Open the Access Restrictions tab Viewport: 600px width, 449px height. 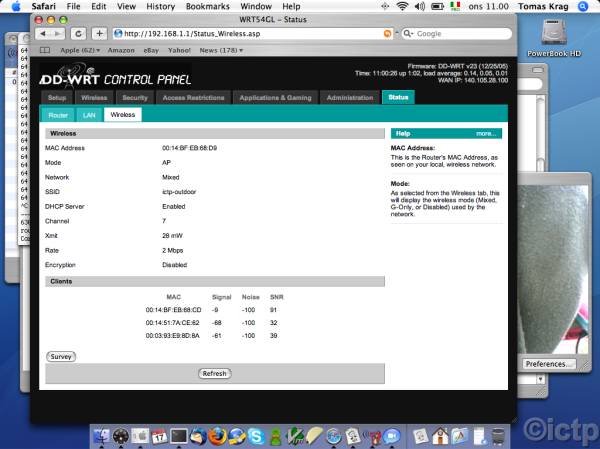click(193, 98)
